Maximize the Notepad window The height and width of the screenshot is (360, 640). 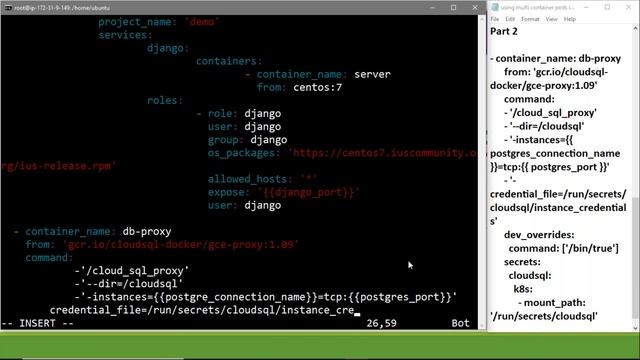point(607,7)
